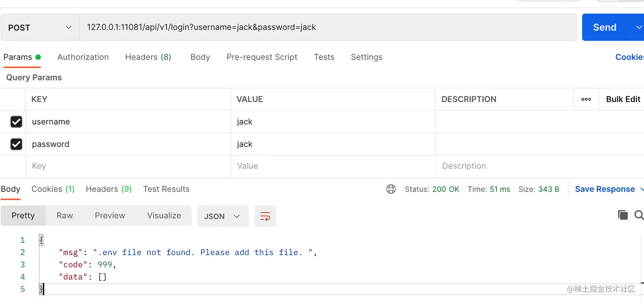
Task: Click the Size 343 B text
Action: pyautogui.click(x=539, y=189)
